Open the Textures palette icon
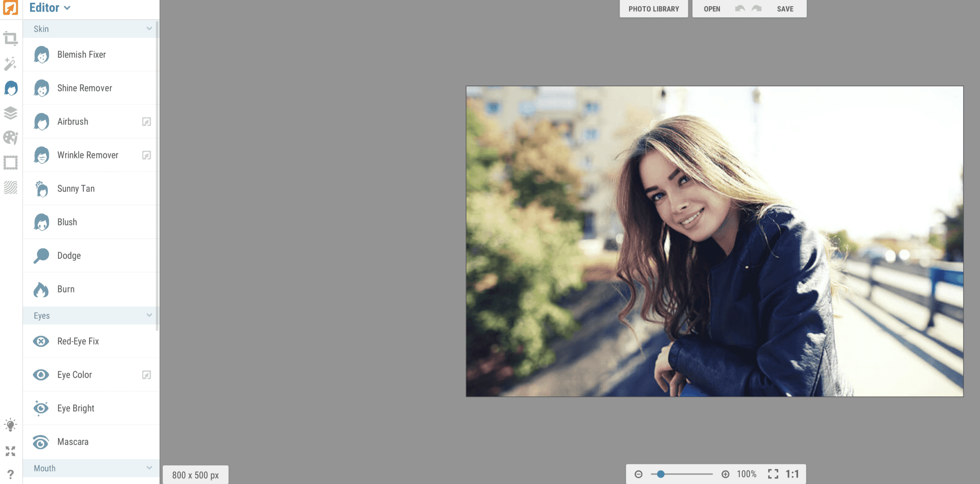The width and height of the screenshot is (980, 484). [x=11, y=138]
